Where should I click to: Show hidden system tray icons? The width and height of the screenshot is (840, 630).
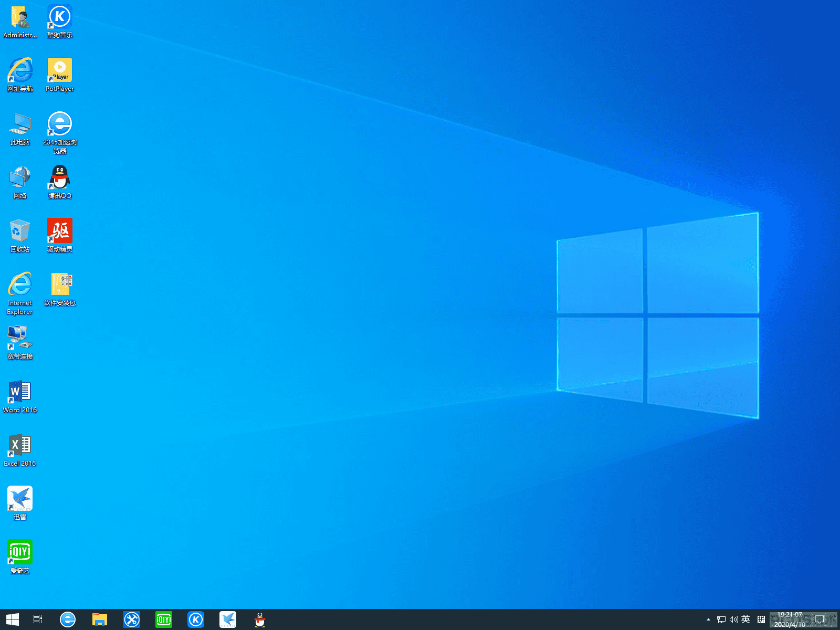708,619
